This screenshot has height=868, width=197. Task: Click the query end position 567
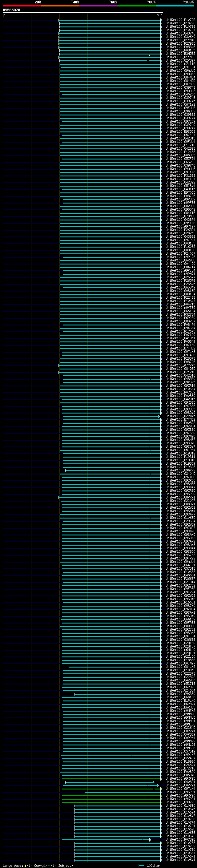tap(159, 15)
